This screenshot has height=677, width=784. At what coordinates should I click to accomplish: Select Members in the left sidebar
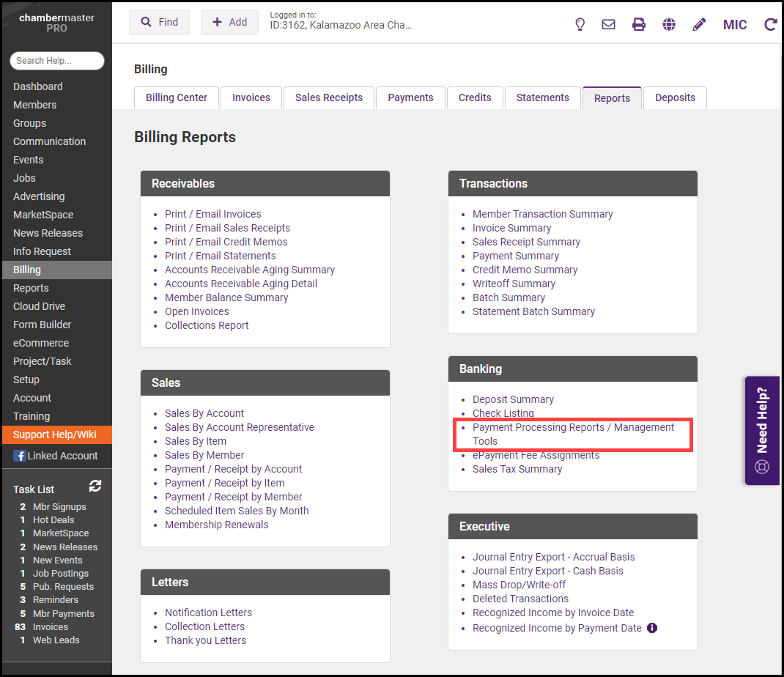point(34,105)
